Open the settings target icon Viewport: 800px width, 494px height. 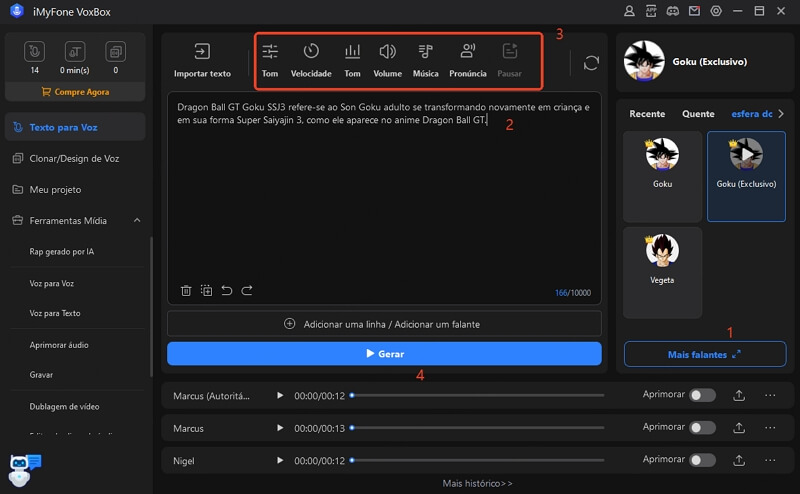[716, 11]
